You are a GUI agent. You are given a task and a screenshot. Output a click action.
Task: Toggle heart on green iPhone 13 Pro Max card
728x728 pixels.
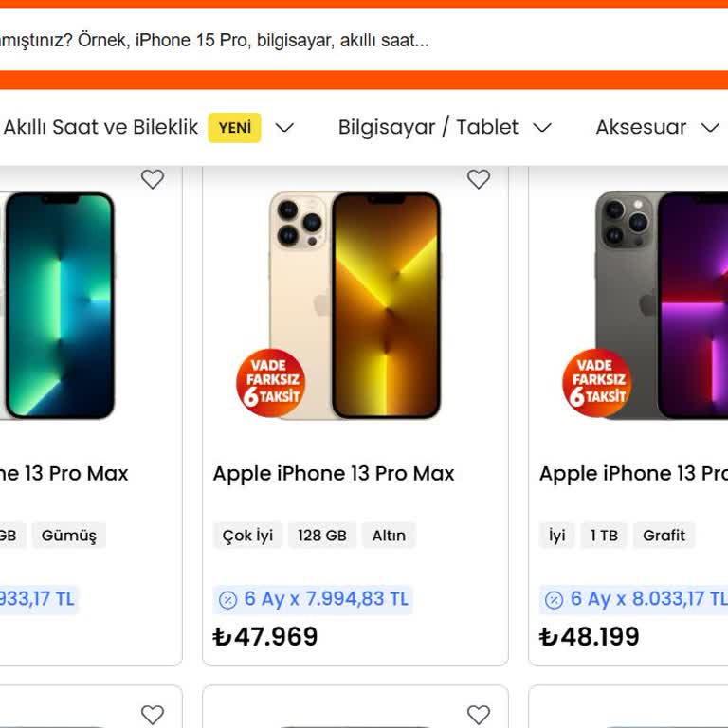pos(153,179)
